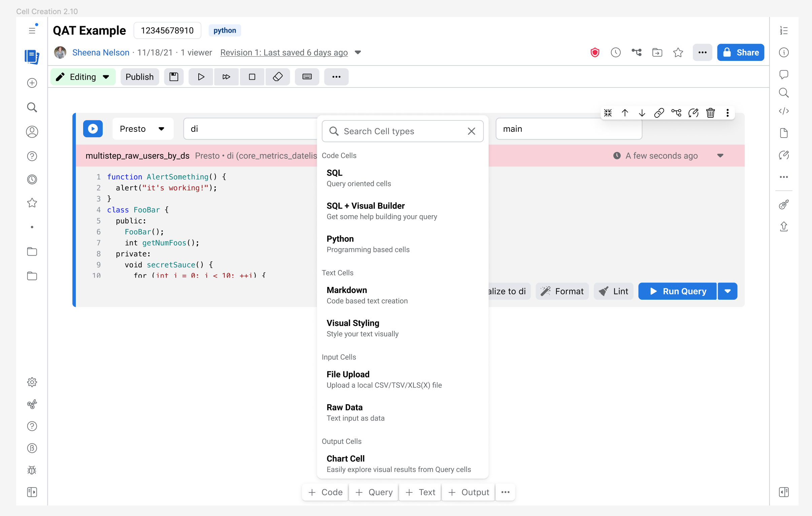Lint the query code
Screen dimensions: 812x516
tap(613, 291)
